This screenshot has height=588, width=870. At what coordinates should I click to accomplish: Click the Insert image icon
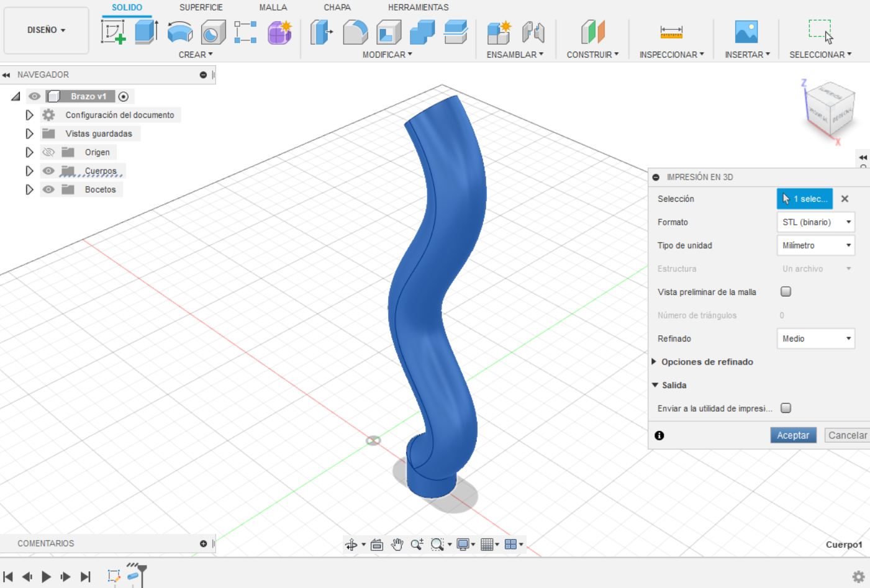point(746,32)
